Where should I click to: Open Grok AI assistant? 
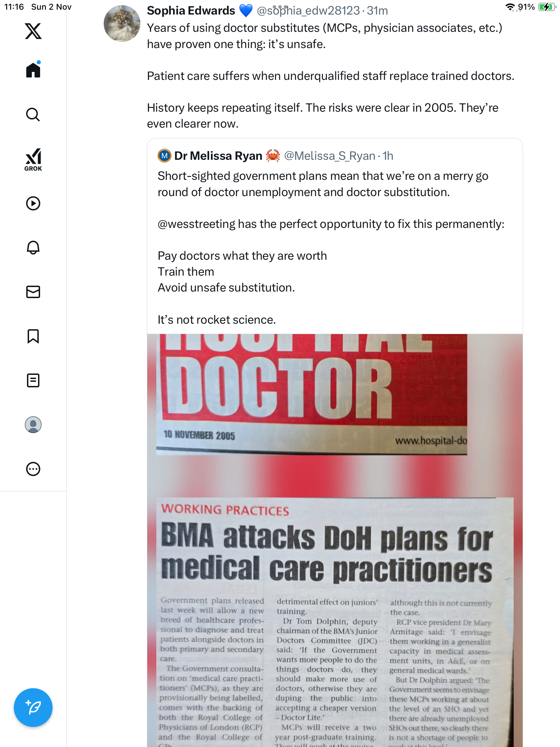point(33,159)
